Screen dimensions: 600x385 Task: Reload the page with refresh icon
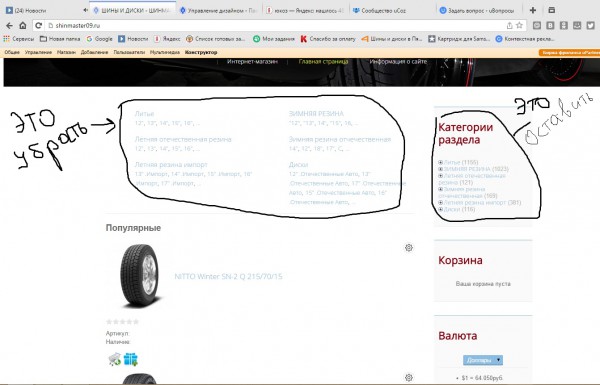coord(38,26)
